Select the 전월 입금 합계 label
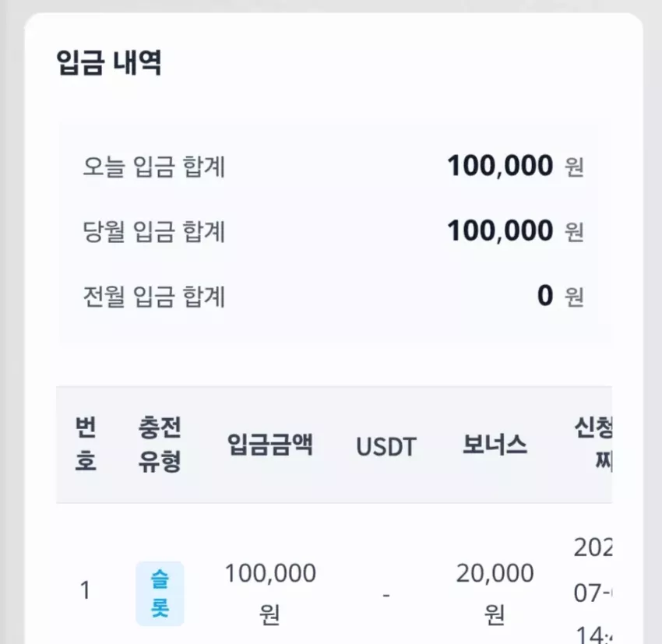662x644 pixels. [x=153, y=297]
